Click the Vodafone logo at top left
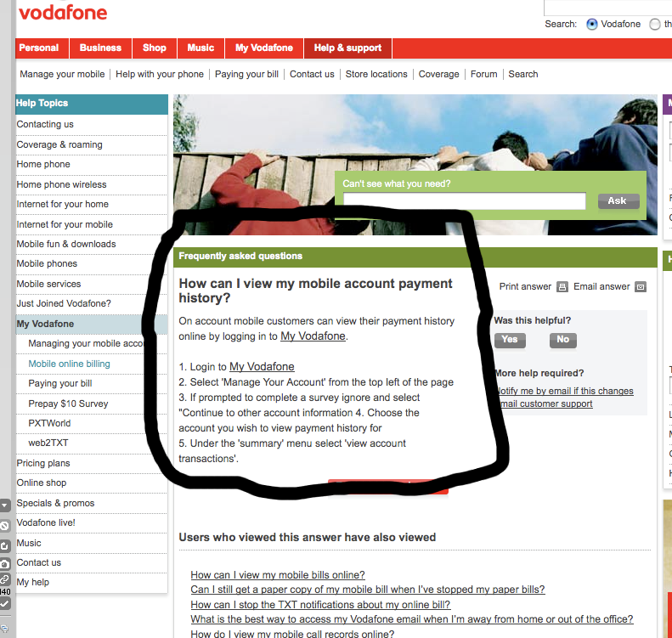 (x=63, y=14)
